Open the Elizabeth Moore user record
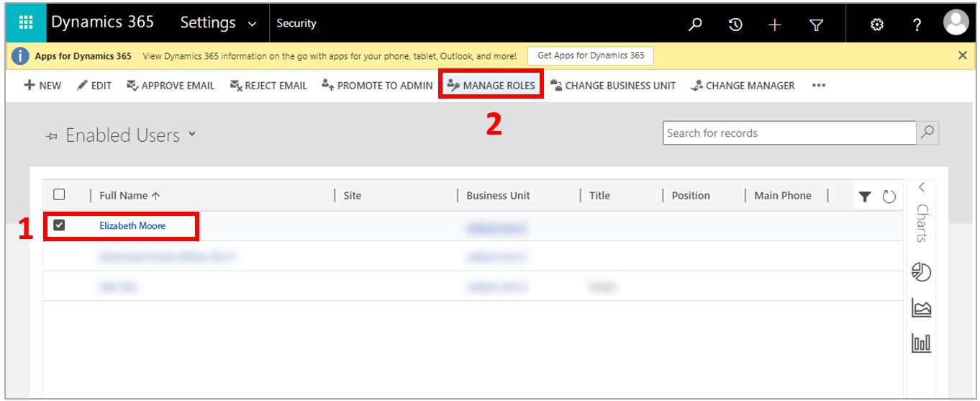The width and height of the screenshot is (980, 401). pyautogui.click(x=132, y=225)
